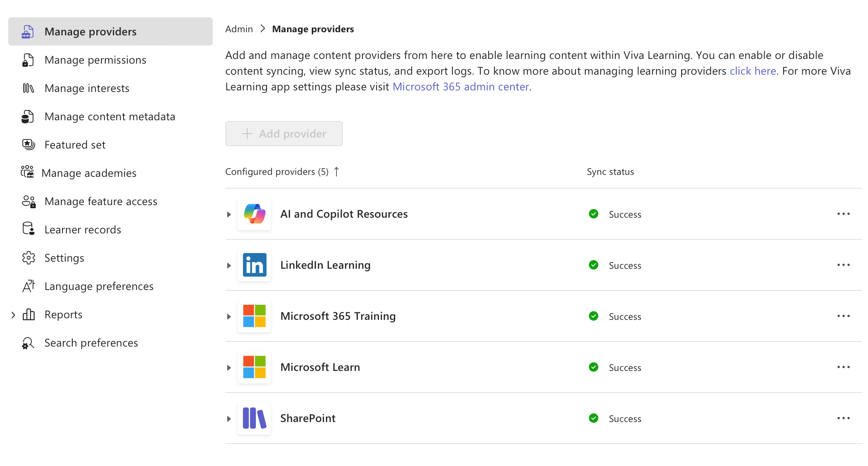This screenshot has width=868, height=466.
Task: Expand the AI and Copilot Resources row
Action: [229, 214]
